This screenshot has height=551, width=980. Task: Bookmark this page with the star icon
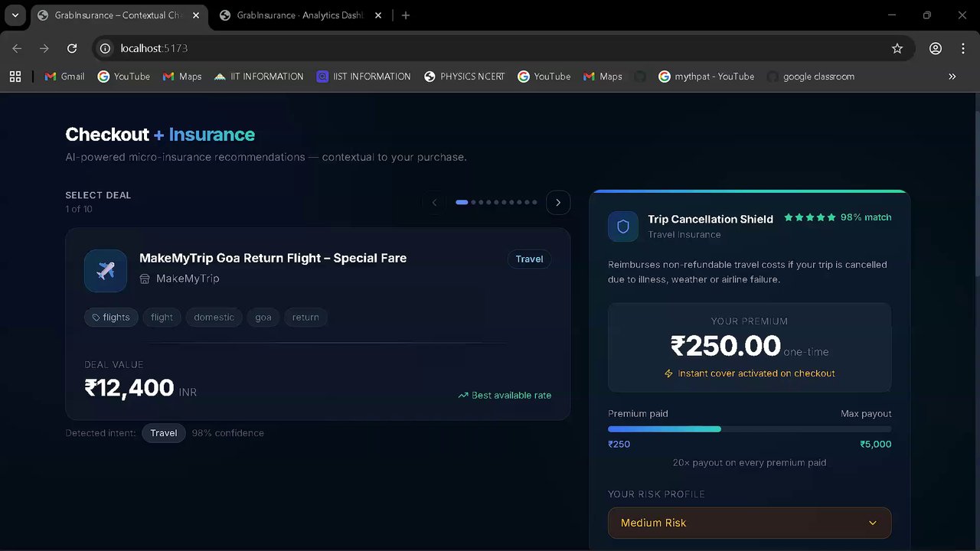[x=897, y=48]
